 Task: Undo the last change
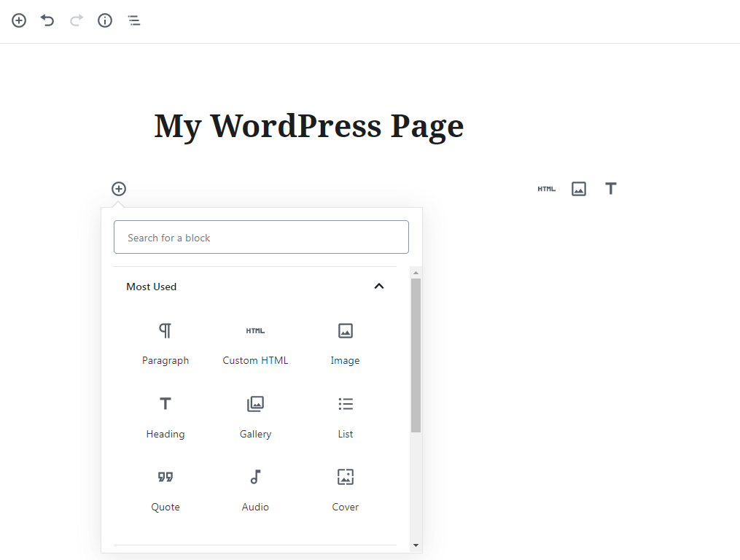click(47, 20)
